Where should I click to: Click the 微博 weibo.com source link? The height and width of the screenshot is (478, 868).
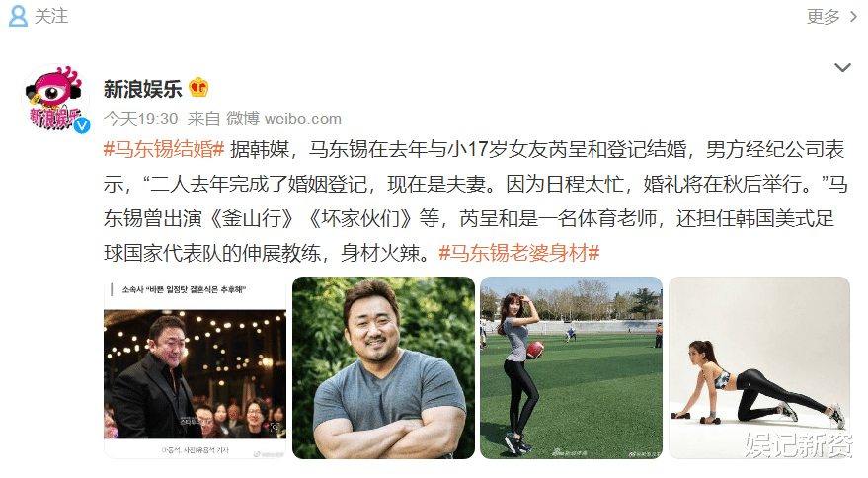283,119
